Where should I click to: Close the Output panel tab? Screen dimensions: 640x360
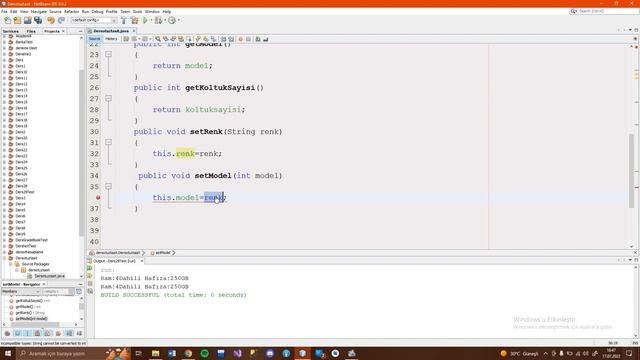coord(142,261)
